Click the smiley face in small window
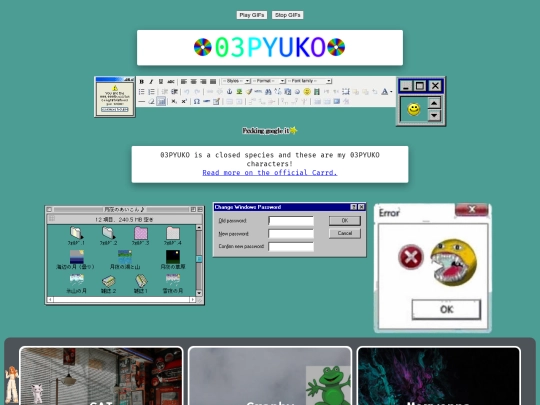Image resolution: width=540 pixels, height=405 pixels. tap(414, 110)
